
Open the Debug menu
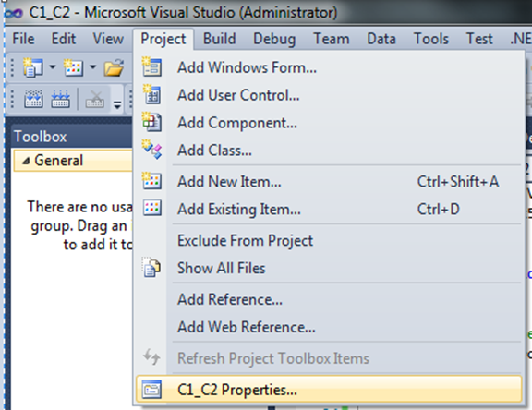coord(274,39)
